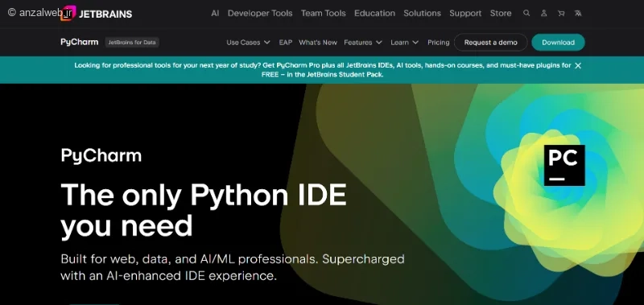Viewport: 644px width, 305px height.
Task: Click the Download button
Action: click(558, 43)
